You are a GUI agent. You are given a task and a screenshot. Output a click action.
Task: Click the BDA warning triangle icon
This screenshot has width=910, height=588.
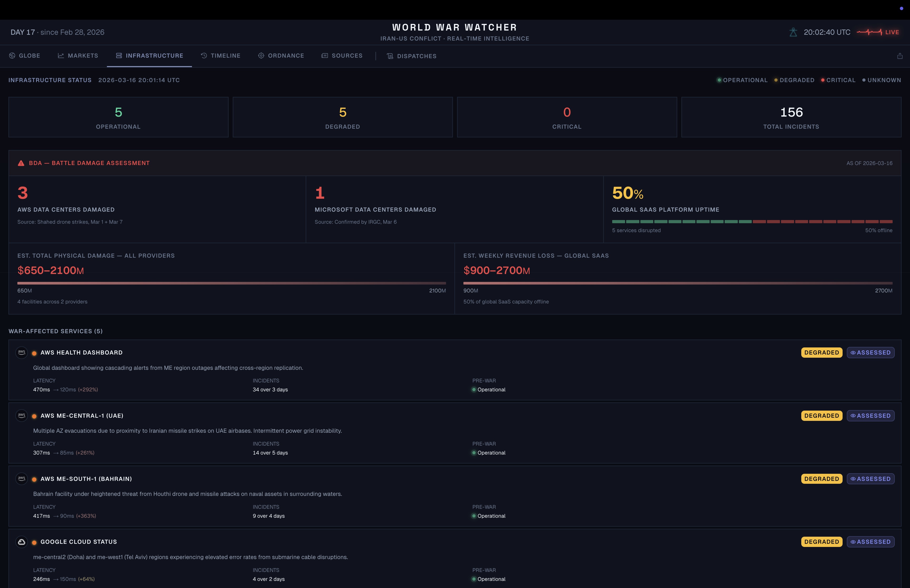point(21,163)
